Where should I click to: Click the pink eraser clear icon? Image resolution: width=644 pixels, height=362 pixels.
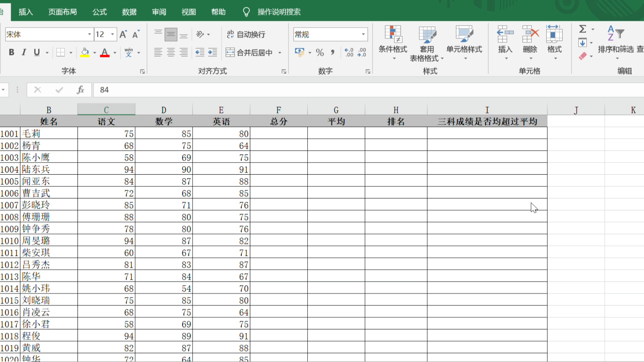pyautogui.click(x=583, y=56)
